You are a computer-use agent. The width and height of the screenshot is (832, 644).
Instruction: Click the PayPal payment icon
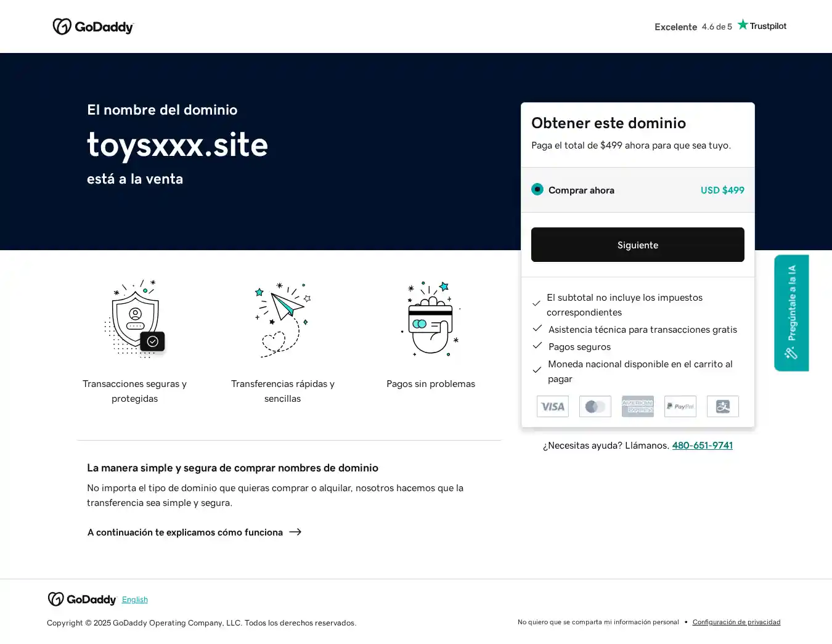[x=680, y=407]
